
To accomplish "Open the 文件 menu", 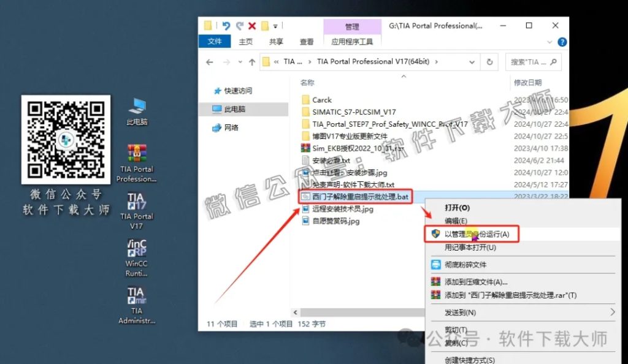I will tap(215, 41).
